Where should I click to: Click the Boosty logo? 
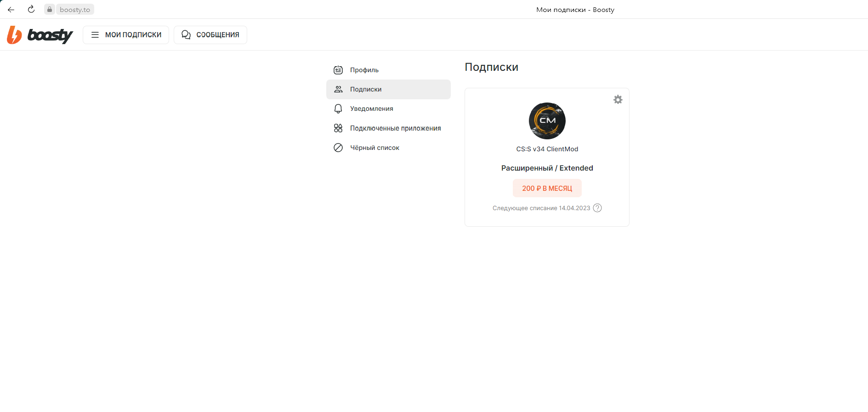click(40, 35)
